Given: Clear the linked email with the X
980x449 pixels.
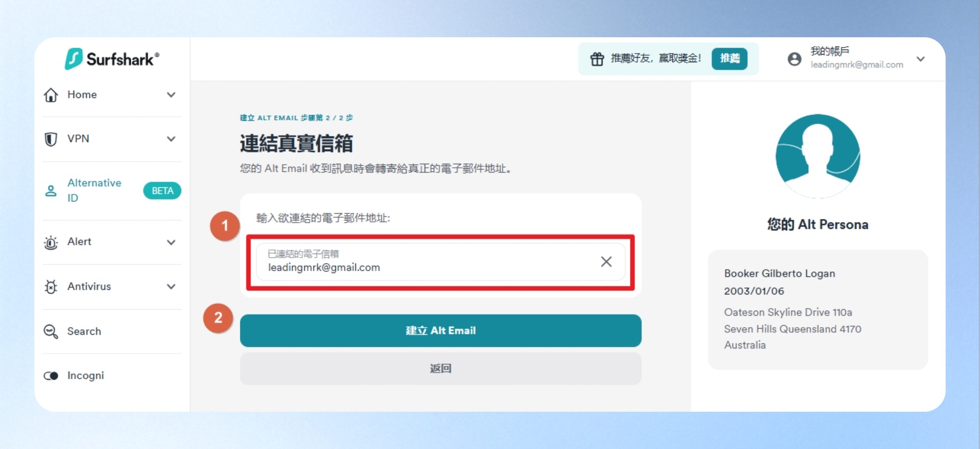Looking at the screenshot, I should coord(606,262).
